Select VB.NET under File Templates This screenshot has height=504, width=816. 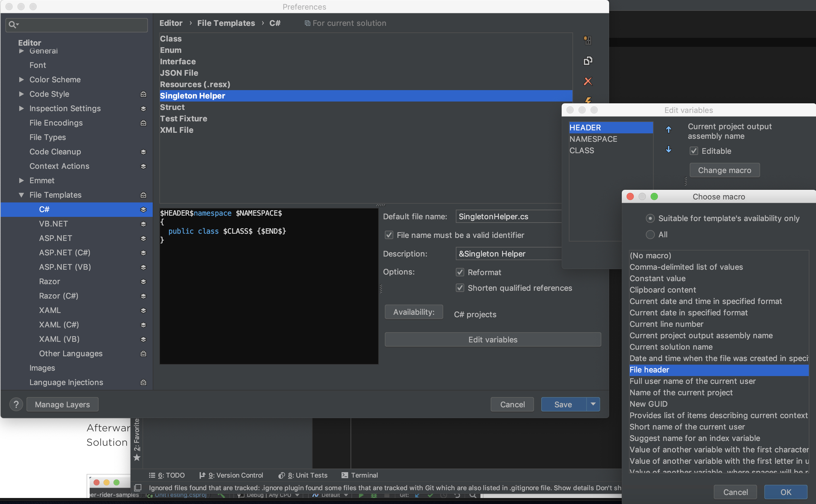pos(54,224)
